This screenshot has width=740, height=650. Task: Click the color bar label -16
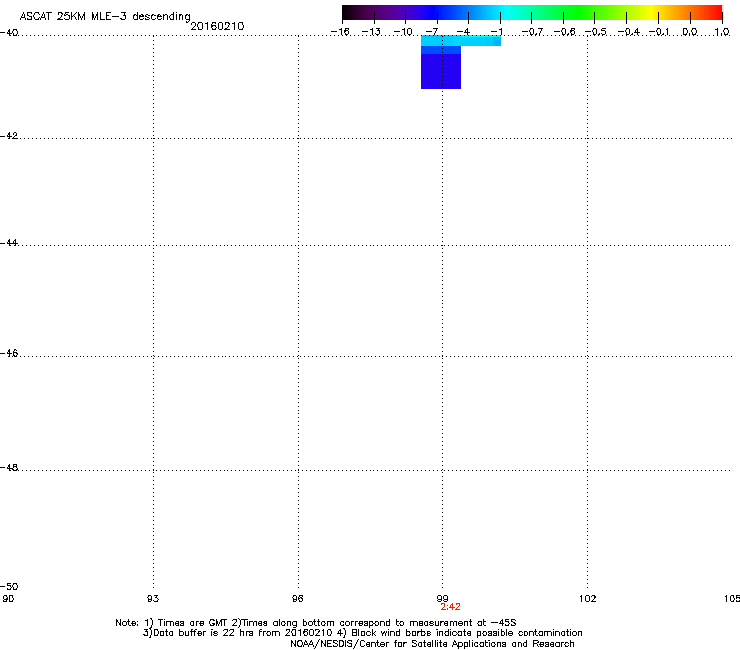340,32
